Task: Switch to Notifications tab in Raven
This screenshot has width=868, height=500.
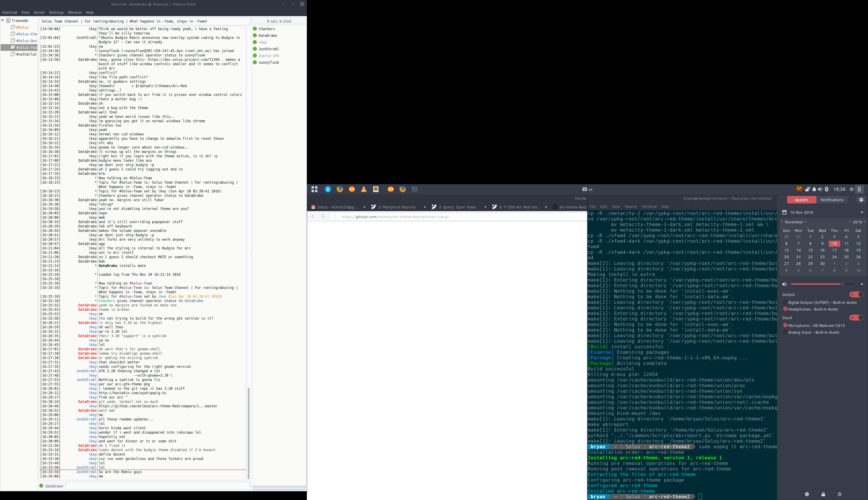Action: (832, 199)
